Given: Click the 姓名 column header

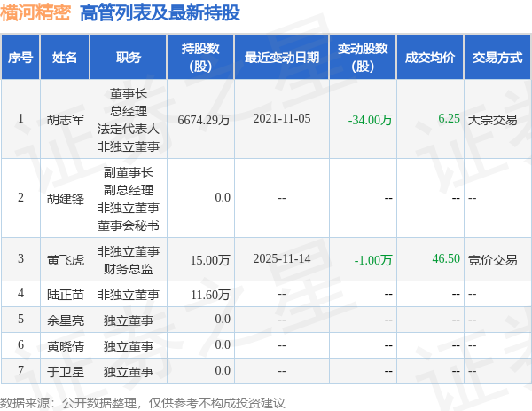Looking at the screenshot, I should coord(65,58).
